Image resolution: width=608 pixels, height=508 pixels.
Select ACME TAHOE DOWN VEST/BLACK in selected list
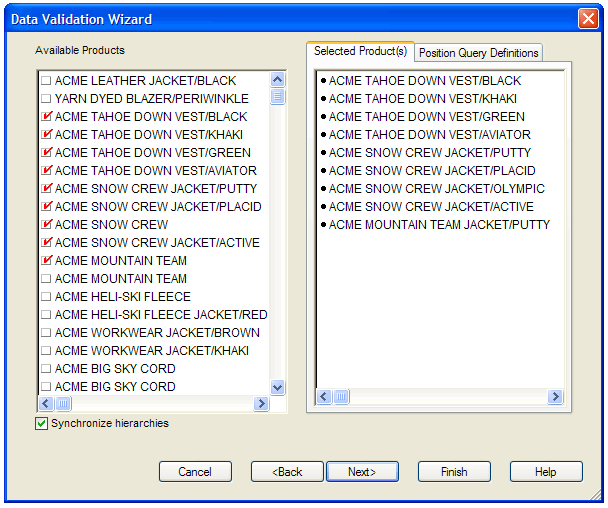pyautogui.click(x=425, y=81)
